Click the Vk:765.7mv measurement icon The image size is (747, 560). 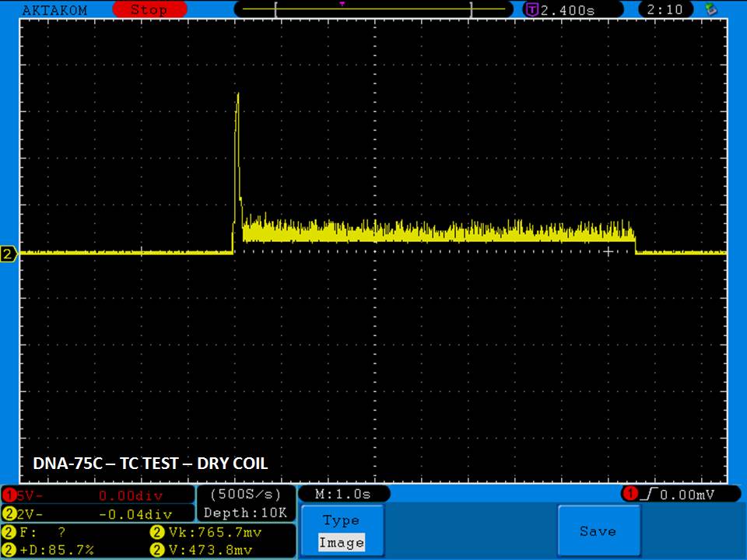[154, 533]
